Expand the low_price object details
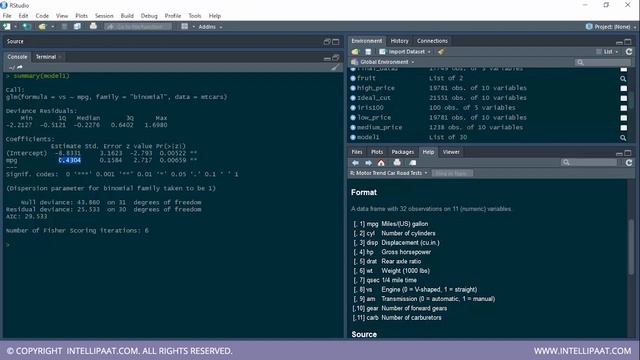This screenshot has height=360, width=640. click(353, 118)
